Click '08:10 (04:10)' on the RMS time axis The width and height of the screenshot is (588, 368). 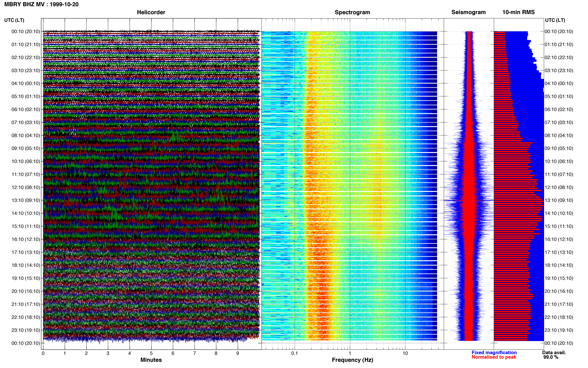coord(559,136)
